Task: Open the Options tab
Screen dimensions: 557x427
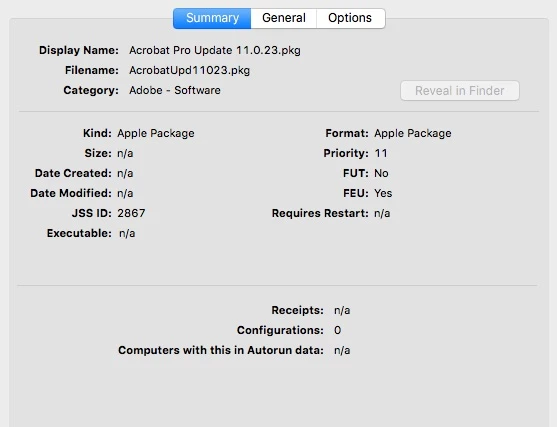Action: (350, 18)
